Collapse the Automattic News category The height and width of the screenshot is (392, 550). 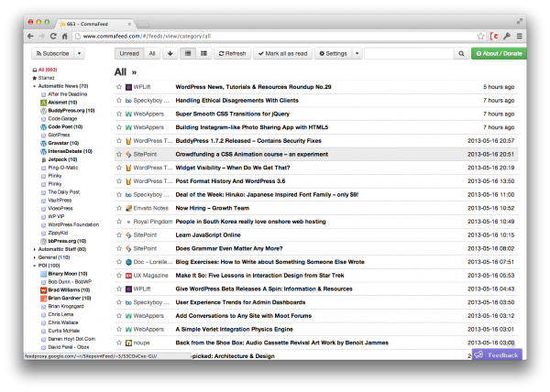(35, 86)
